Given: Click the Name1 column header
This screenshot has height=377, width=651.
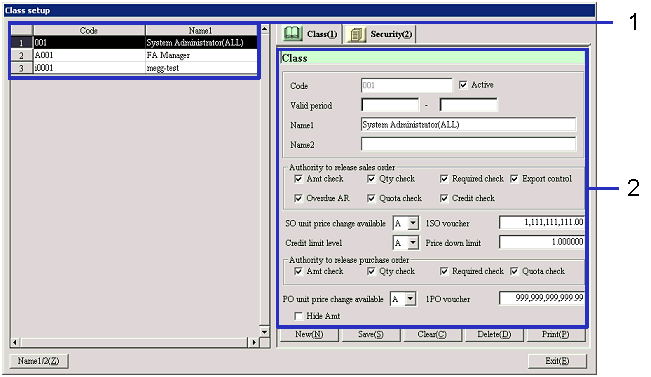Looking at the screenshot, I should pyautogui.click(x=201, y=30).
